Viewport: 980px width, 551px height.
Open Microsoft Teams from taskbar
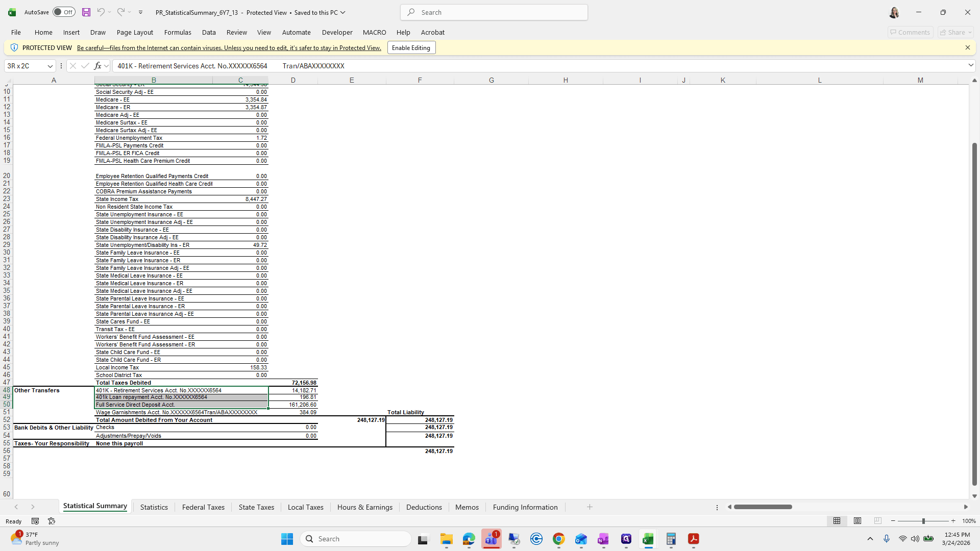(x=492, y=539)
